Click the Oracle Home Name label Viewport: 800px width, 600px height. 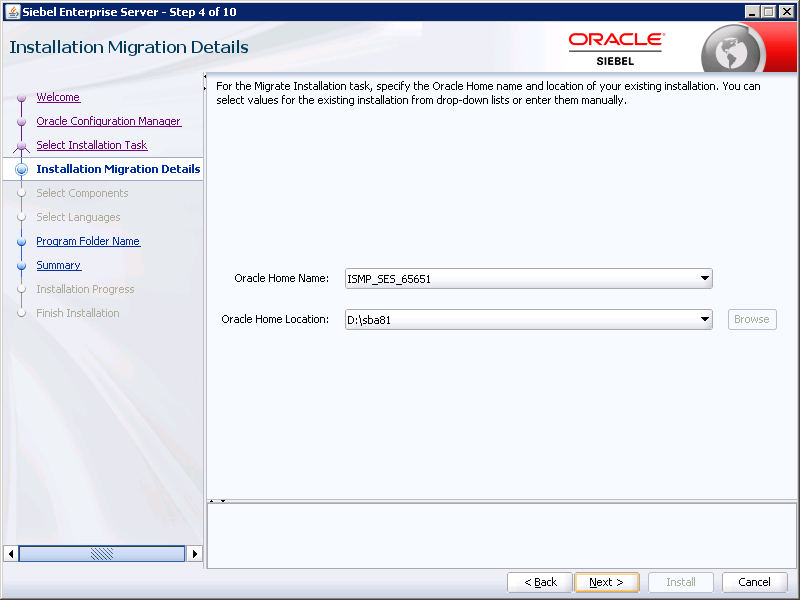(282, 278)
